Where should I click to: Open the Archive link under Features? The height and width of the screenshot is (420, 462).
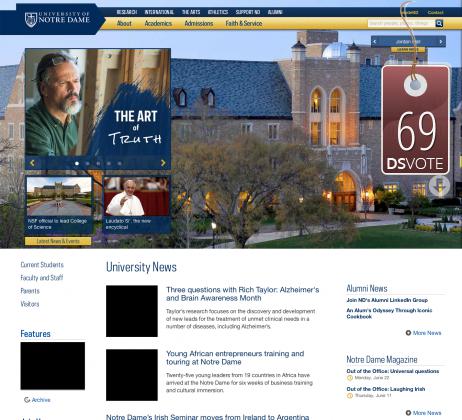tap(41, 400)
